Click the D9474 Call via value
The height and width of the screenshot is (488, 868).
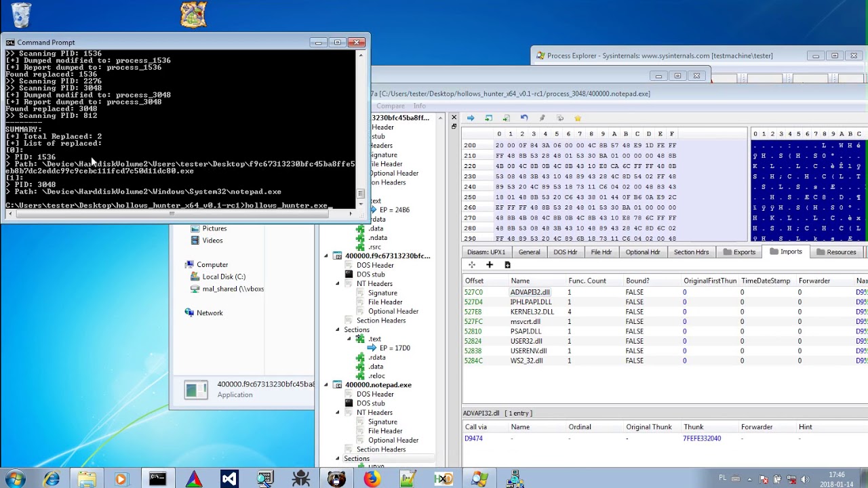[x=473, y=439]
